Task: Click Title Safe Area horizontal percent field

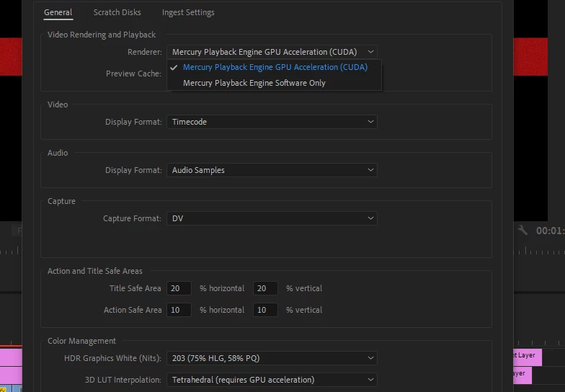Action: 179,288
